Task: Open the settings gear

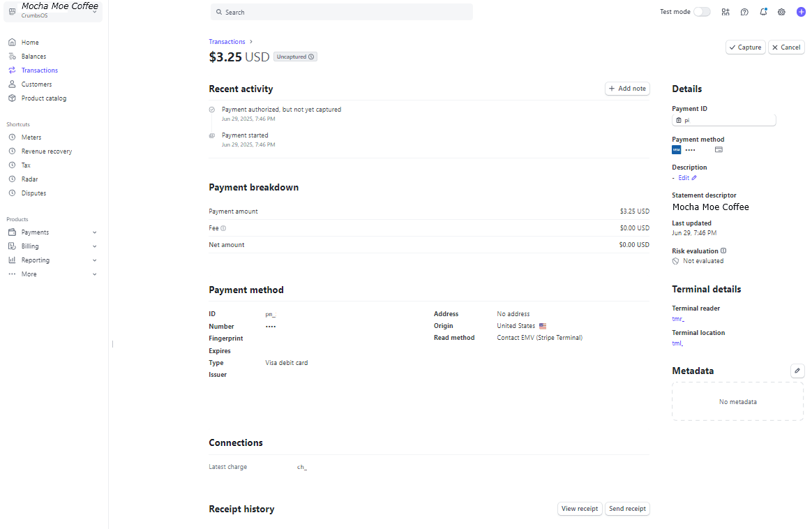Action: click(781, 12)
